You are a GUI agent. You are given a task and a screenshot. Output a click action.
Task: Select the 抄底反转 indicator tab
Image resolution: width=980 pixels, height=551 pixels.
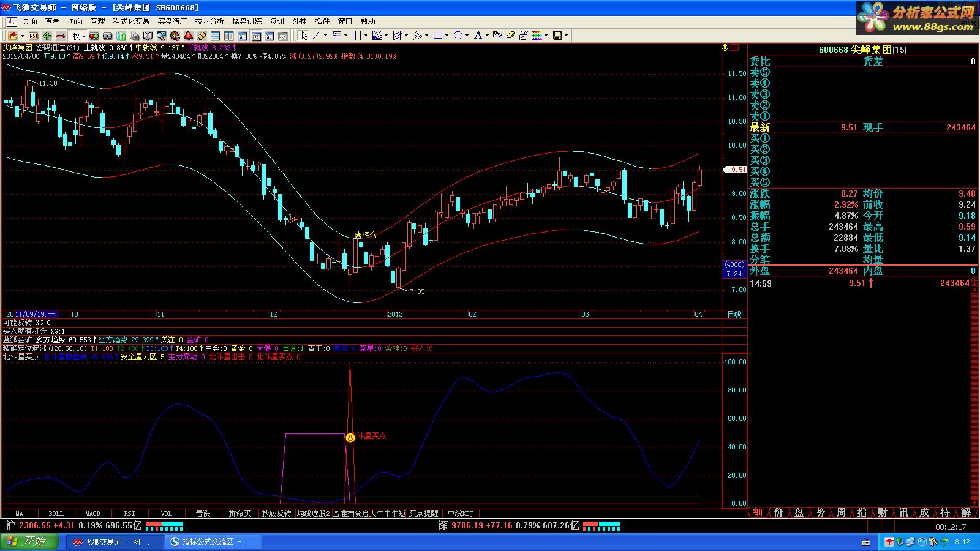click(276, 514)
